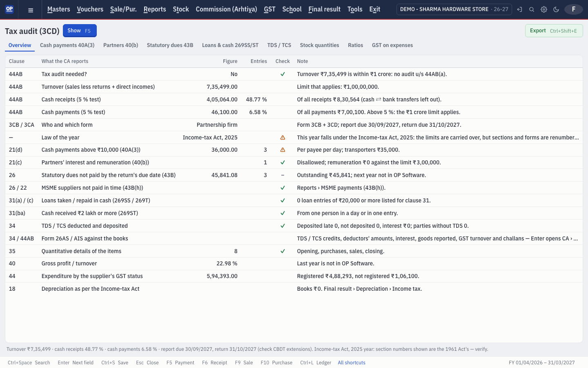Click the Show F5 button

click(80, 31)
